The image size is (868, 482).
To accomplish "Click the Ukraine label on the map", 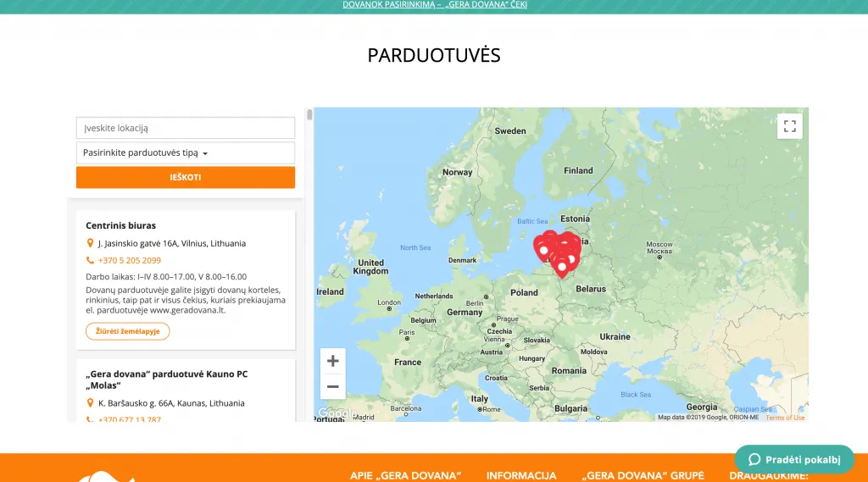I will click(x=615, y=336).
